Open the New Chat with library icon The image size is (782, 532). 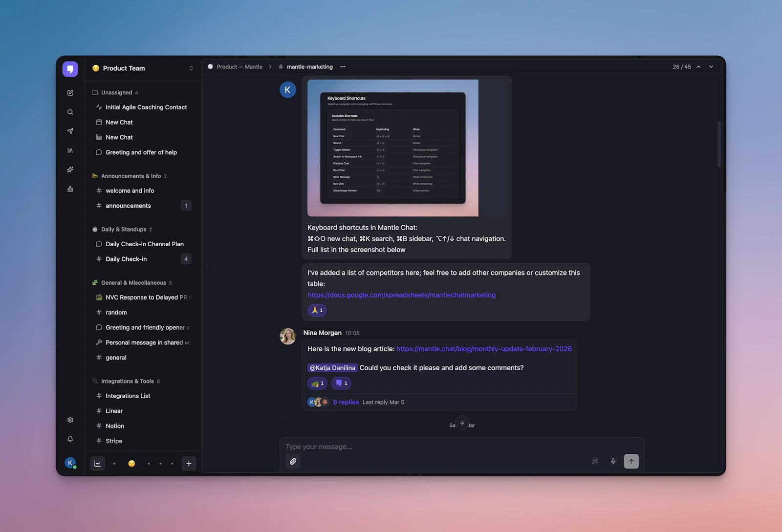click(143, 137)
